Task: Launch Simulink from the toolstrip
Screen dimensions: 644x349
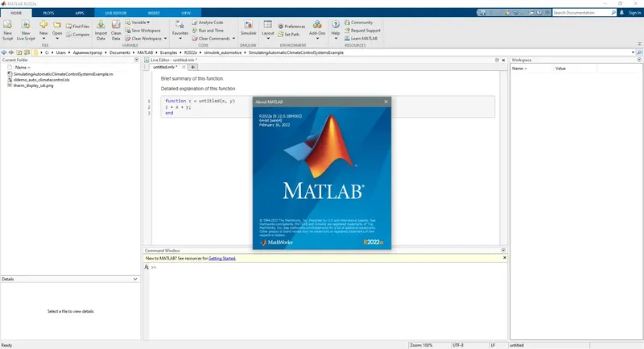Action: (x=248, y=27)
